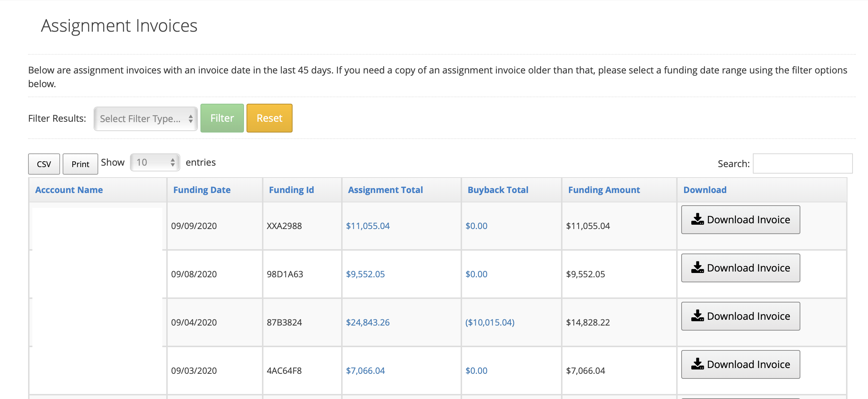Click the green Filter button
This screenshot has width=868, height=399.
pos(221,118)
